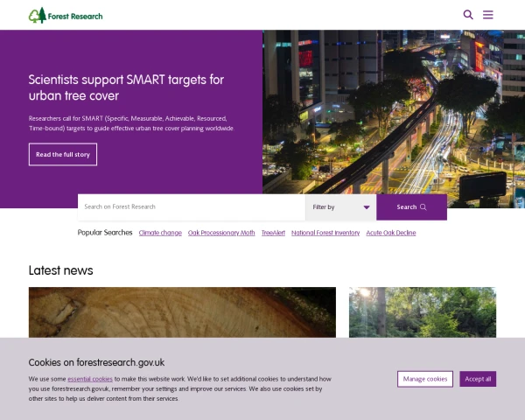Click the Manage cookies button

(x=425, y=379)
